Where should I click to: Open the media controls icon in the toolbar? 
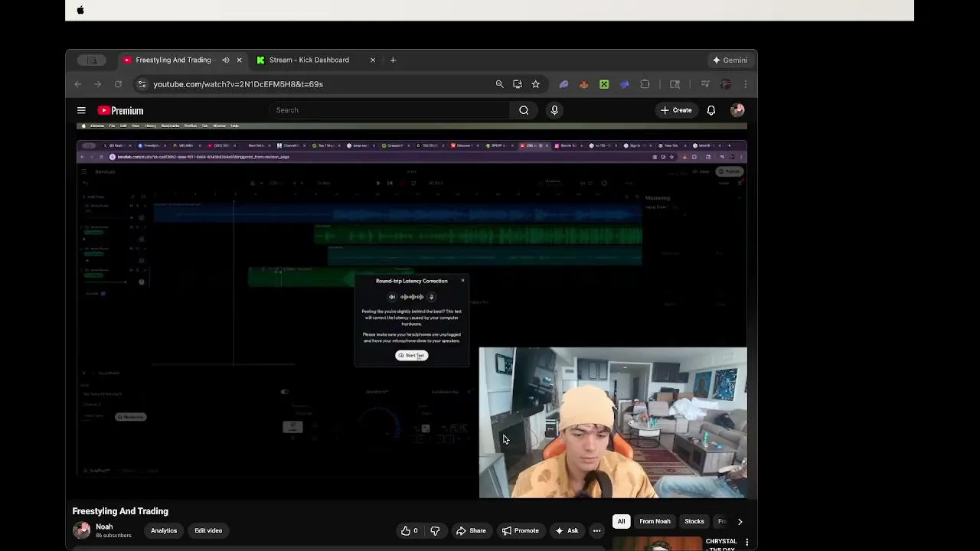point(705,84)
